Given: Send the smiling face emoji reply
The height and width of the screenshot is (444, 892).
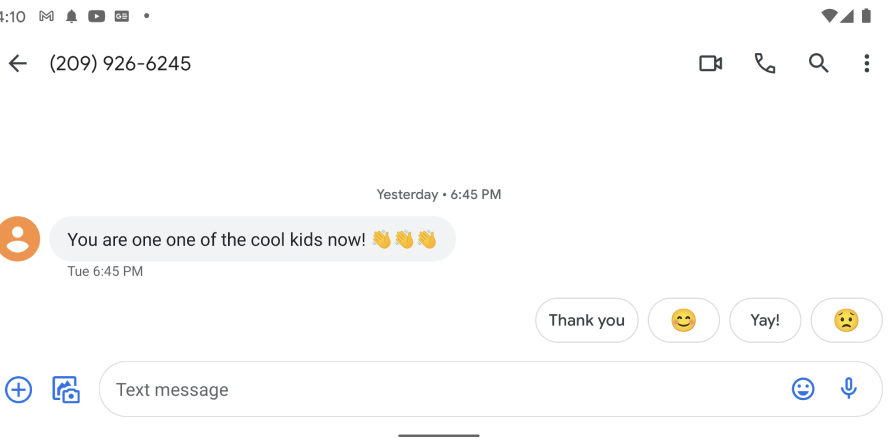Looking at the screenshot, I should coord(684,320).
